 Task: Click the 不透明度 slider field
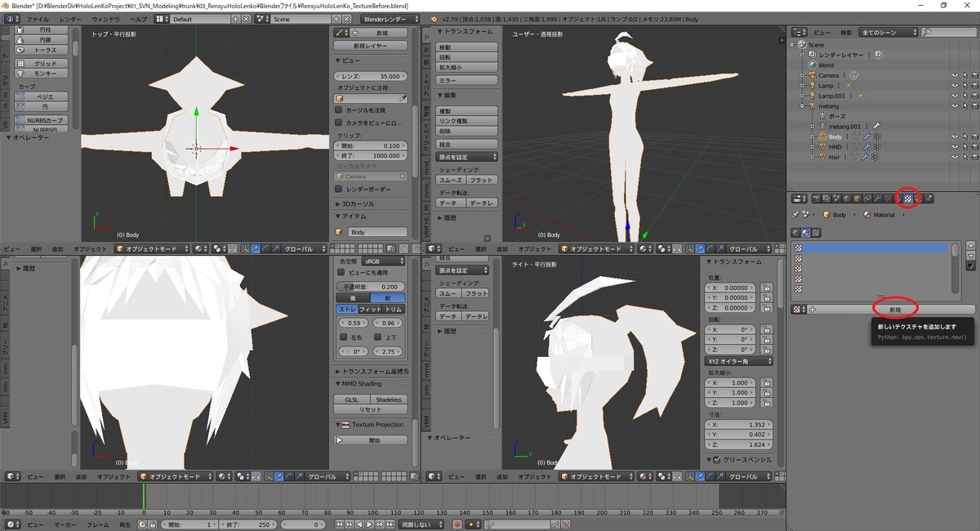pos(370,287)
